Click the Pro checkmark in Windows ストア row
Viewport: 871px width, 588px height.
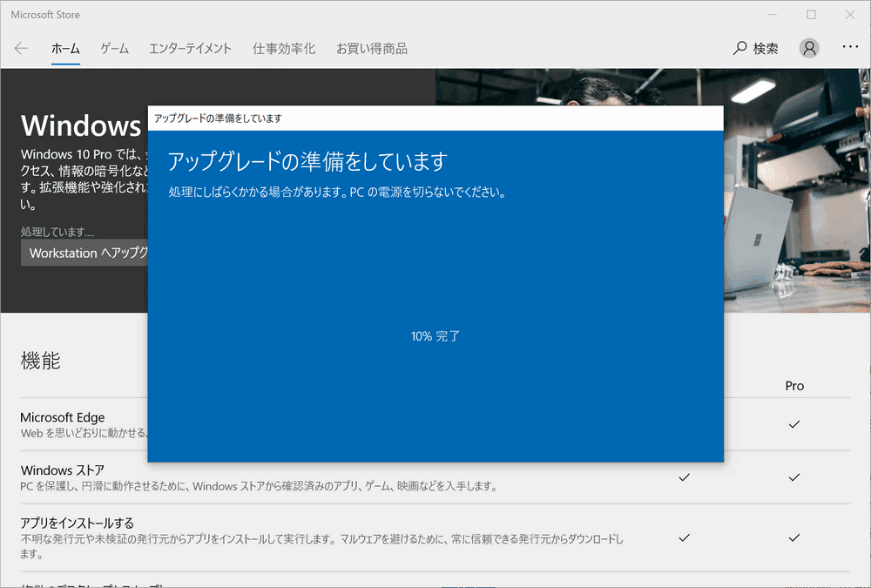point(794,476)
